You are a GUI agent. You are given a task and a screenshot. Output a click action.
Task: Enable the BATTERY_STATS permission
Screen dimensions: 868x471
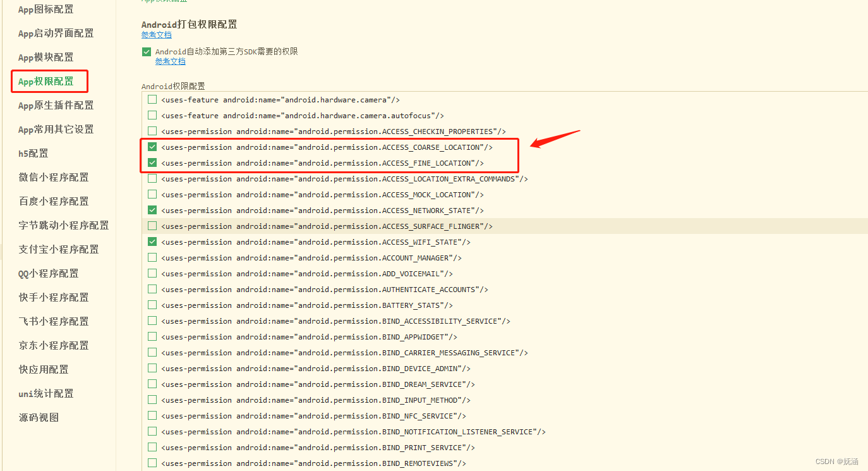[x=152, y=305]
